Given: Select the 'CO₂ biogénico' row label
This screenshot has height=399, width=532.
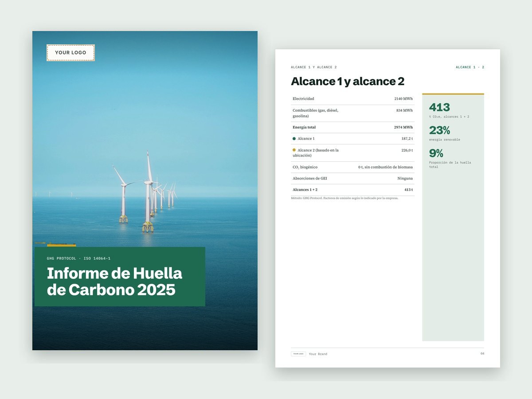Looking at the screenshot, I should coord(305,167).
